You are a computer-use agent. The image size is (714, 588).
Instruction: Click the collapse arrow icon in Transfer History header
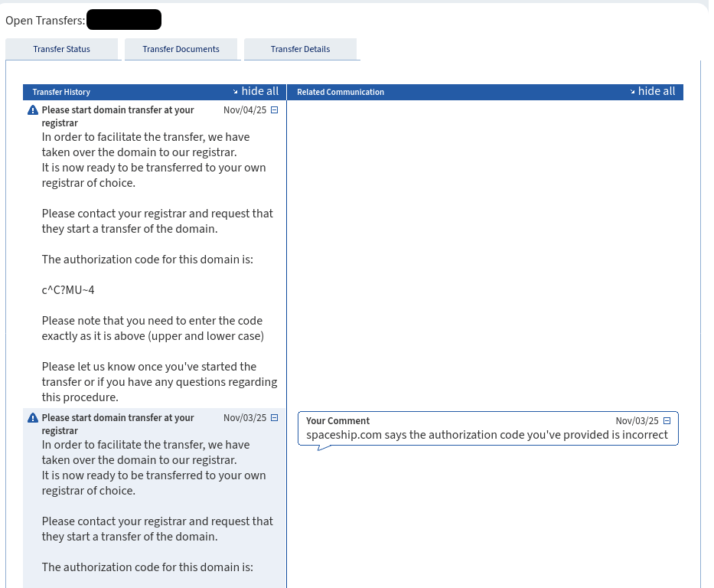237,90
